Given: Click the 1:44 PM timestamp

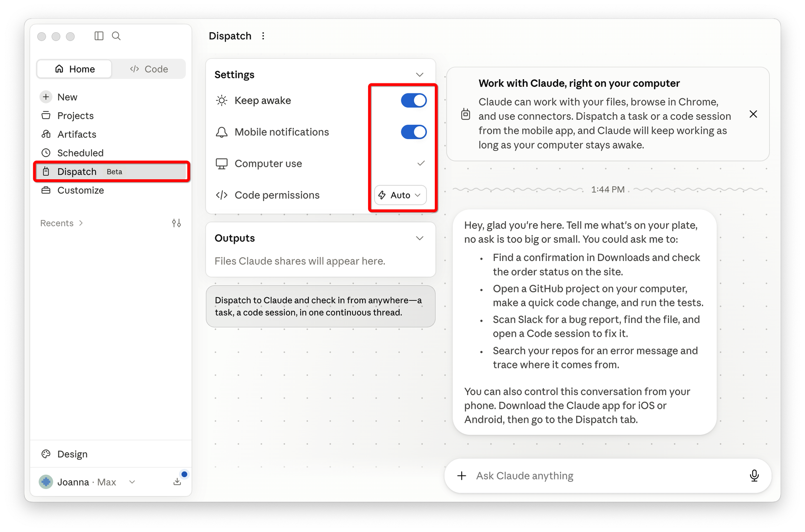Looking at the screenshot, I should point(608,189).
